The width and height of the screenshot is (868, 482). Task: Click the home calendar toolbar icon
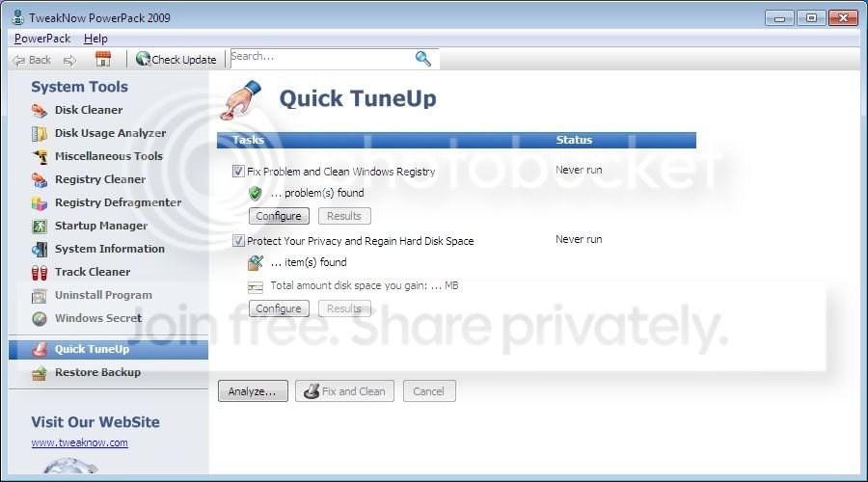103,59
